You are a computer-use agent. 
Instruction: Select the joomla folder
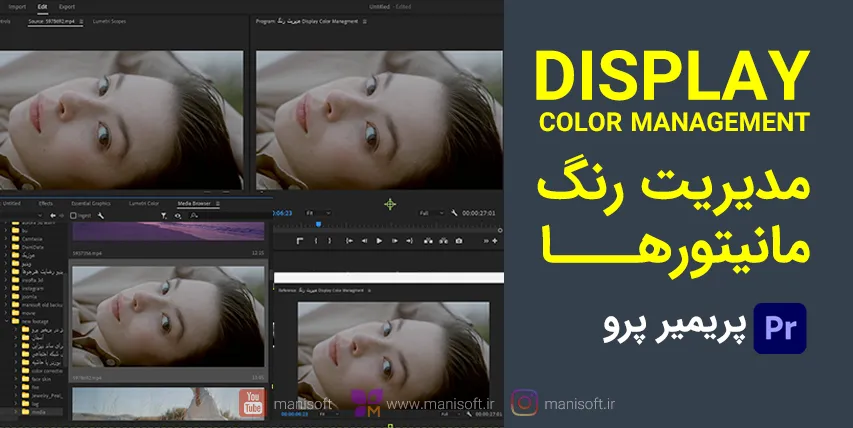[29, 297]
